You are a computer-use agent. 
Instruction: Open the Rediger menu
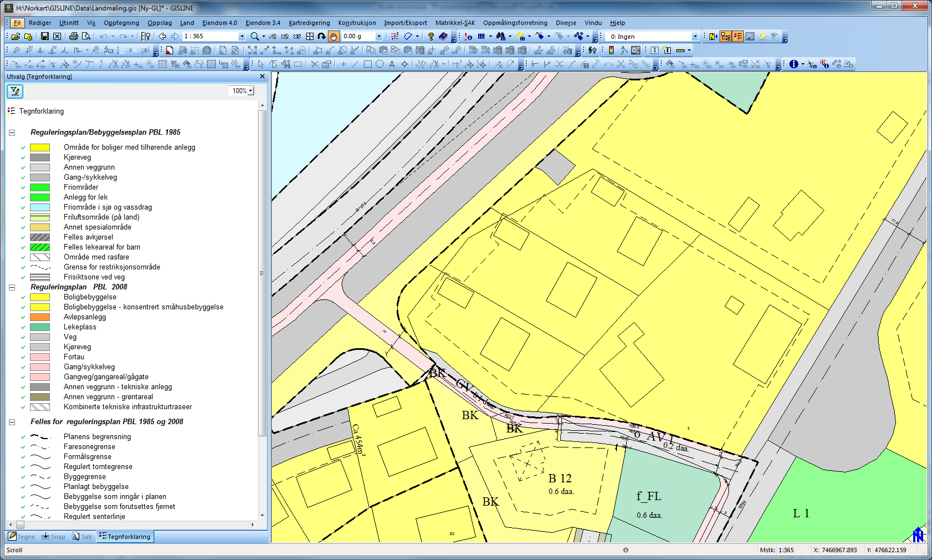(x=40, y=23)
